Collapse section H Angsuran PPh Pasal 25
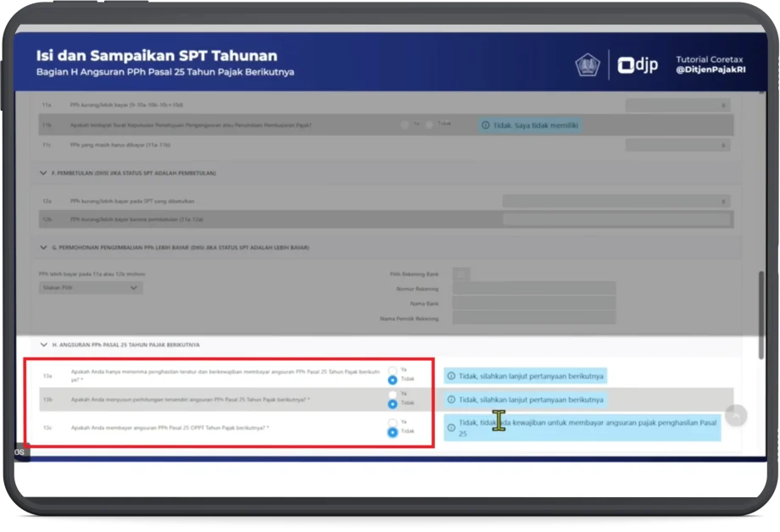The height and width of the screenshot is (532, 780). tap(43, 345)
